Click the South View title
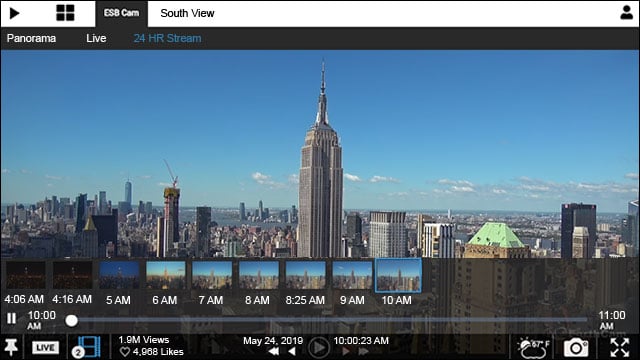The width and height of the screenshot is (640, 360). [187, 13]
